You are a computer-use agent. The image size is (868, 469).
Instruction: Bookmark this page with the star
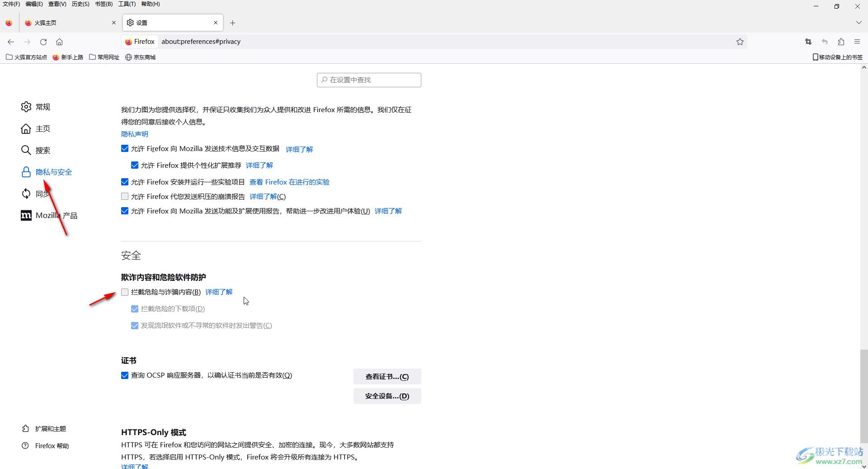pos(740,42)
